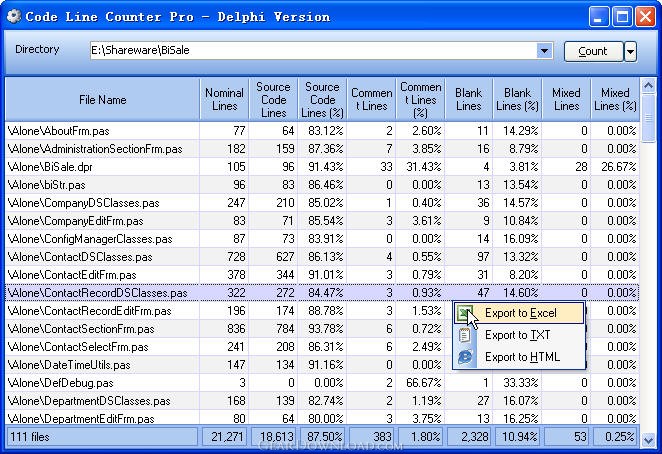This screenshot has height=454, width=662.
Task: Choose Export to HTML menu entry
Action: point(519,357)
